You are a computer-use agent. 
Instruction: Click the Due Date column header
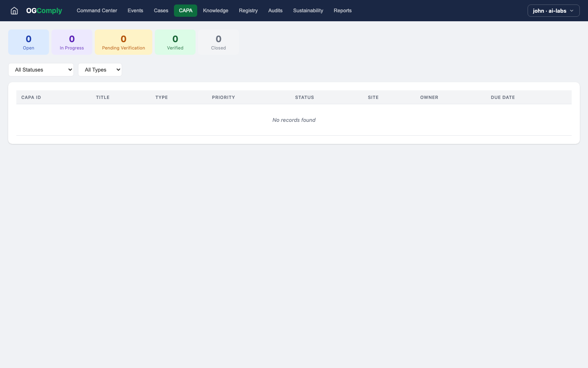[503, 97]
